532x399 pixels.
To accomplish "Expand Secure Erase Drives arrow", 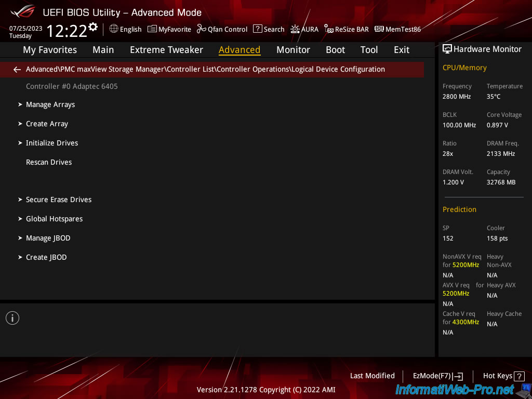I will coord(20,199).
